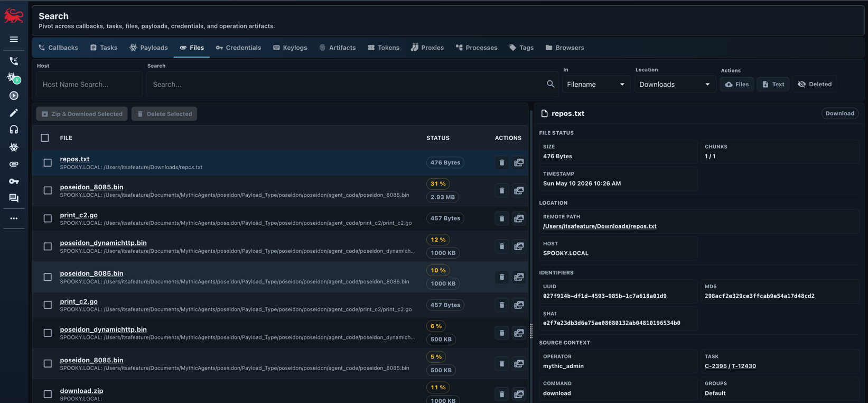Image resolution: width=868 pixels, height=403 pixels.
Task: Focus the Host Name Search field
Action: tap(89, 84)
